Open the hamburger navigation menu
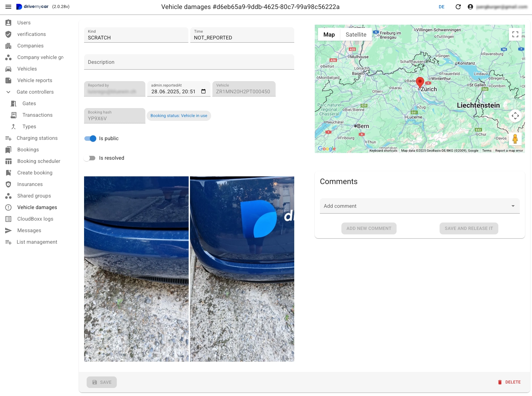Viewport: 532px width, 396px height. pyautogui.click(x=8, y=7)
